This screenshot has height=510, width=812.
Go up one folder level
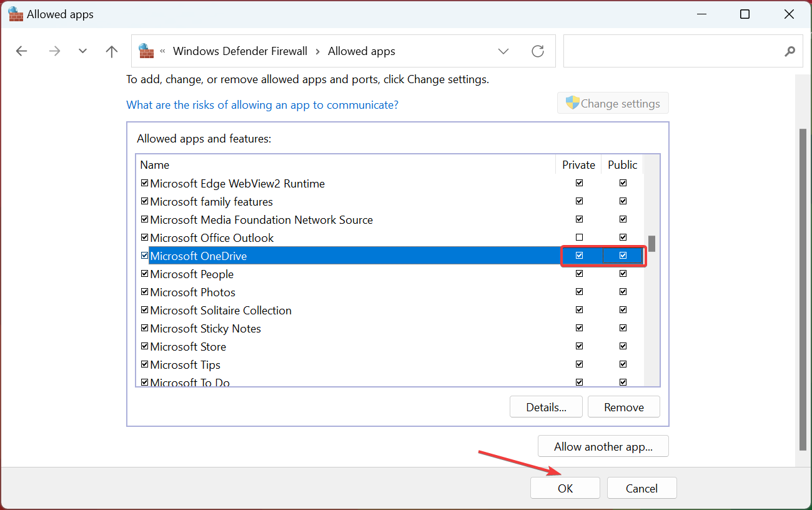112,51
